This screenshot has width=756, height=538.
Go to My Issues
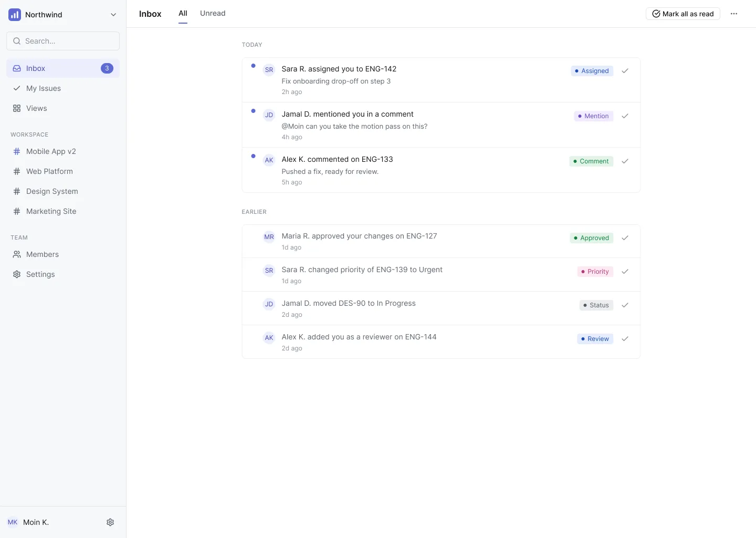click(63, 88)
